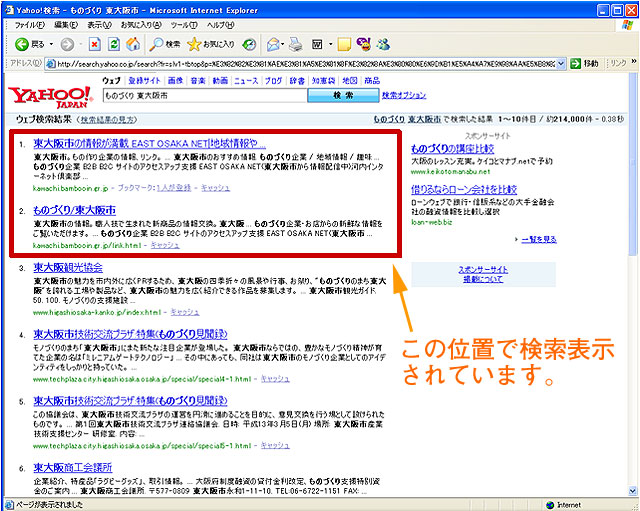Click the kawachibamboo.gr.jp/link.html green URL text

87,245
